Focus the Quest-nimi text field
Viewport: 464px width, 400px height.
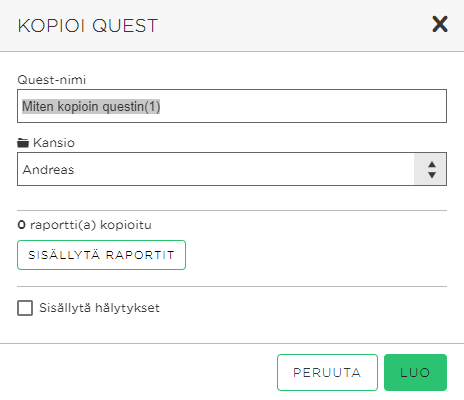pos(232,106)
